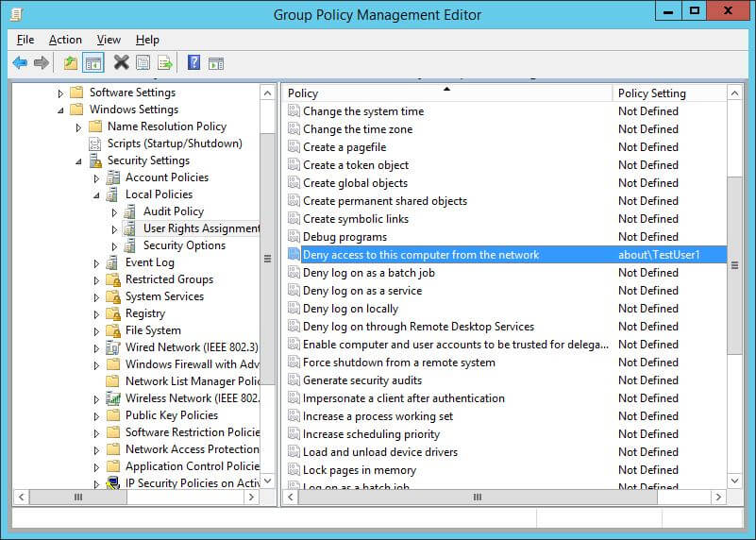Select Impersonate a client after authentication policy
Image resolution: width=756 pixels, height=540 pixels.
[404, 397]
